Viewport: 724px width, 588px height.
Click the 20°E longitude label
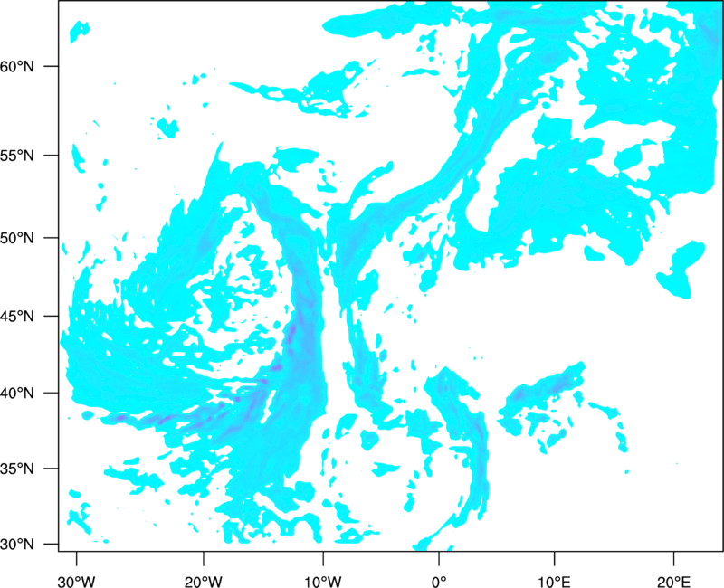coord(673,582)
